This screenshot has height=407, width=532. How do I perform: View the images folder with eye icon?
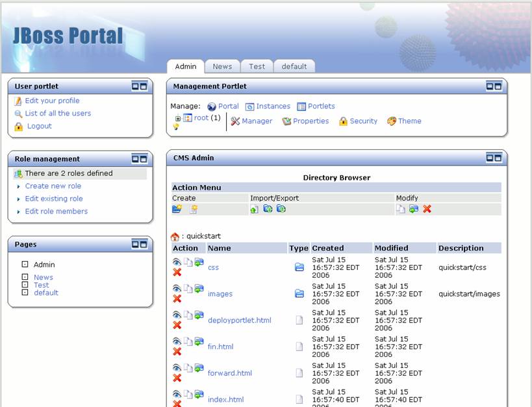pos(177,288)
